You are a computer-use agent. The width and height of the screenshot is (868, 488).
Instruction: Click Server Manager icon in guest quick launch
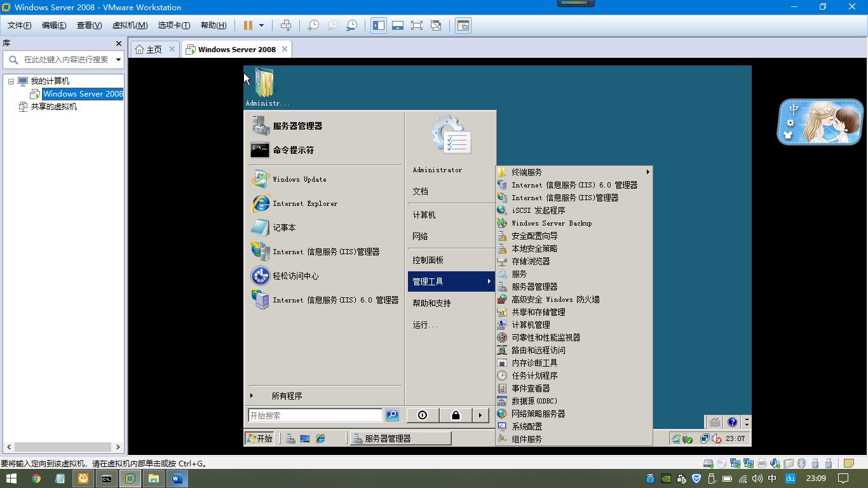point(290,438)
